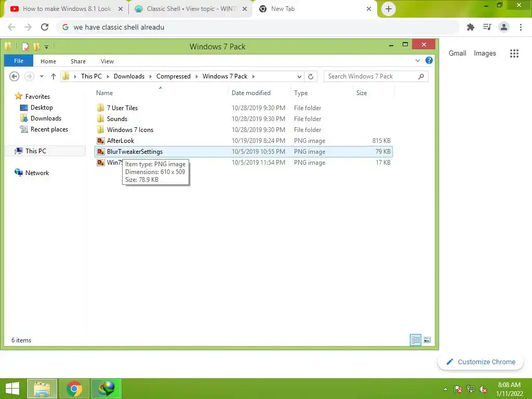
Task: Expand the Explorer ribbon with chevron
Action: [x=418, y=61]
